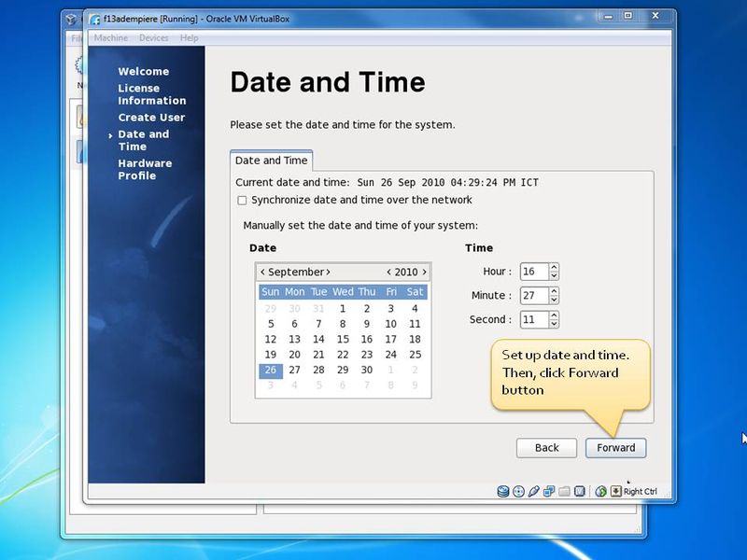Screen dimensions: 747x560
Task: Click the September month label
Action: click(x=296, y=272)
